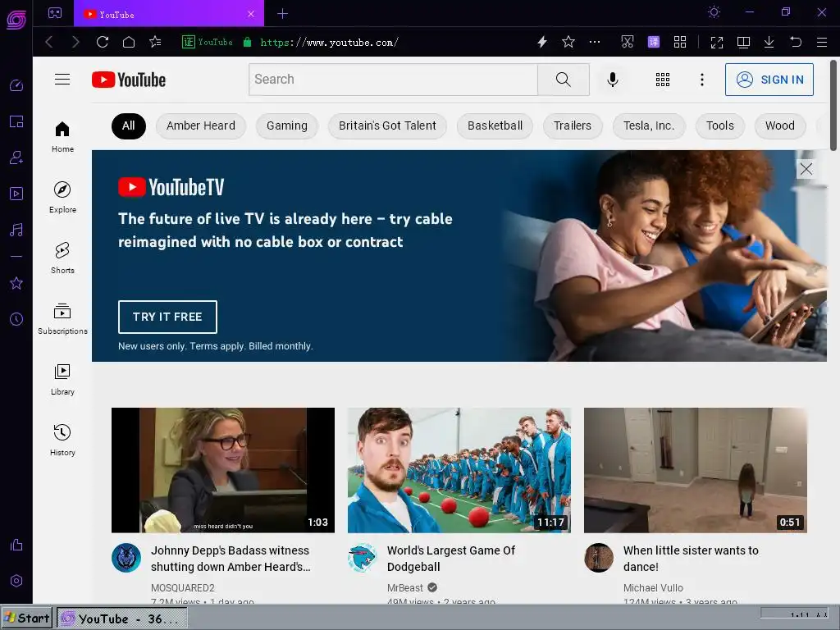Screen dimensions: 840x630
Task: Select the Basketball filter chip
Action: tap(495, 126)
